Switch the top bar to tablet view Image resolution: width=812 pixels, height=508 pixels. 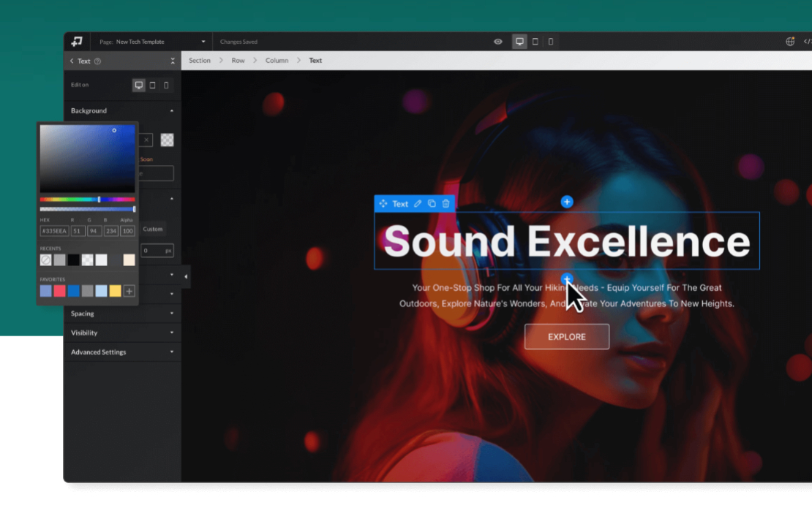tap(535, 42)
